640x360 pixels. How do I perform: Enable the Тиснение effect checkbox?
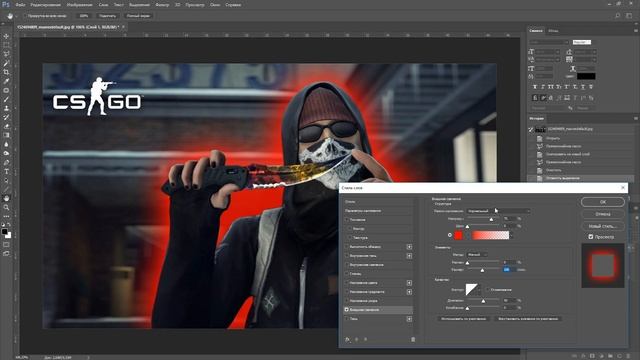click(x=347, y=220)
